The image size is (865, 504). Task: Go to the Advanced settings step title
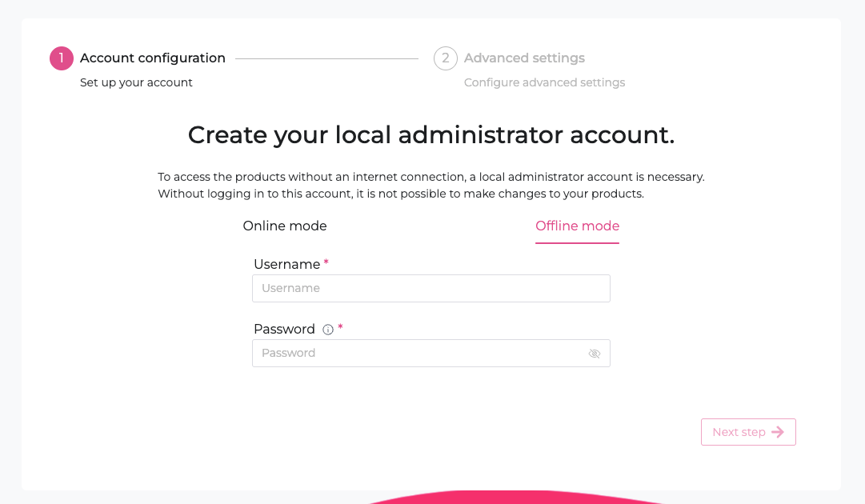point(524,58)
